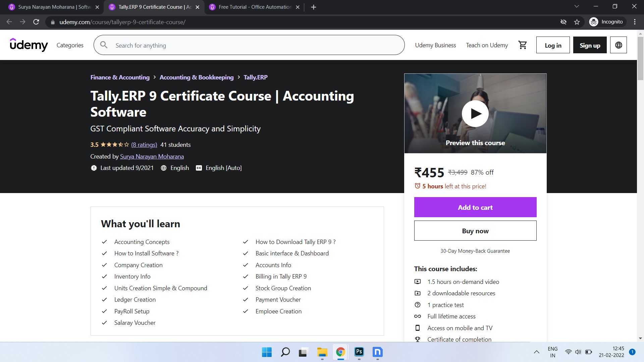Click Add to cart button
644x362 pixels.
(475, 207)
